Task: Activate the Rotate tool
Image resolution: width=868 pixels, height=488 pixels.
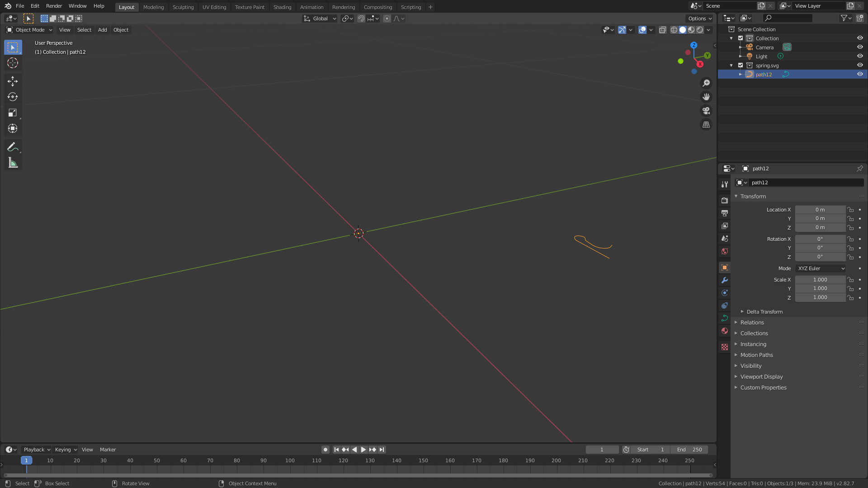Action: [13, 97]
